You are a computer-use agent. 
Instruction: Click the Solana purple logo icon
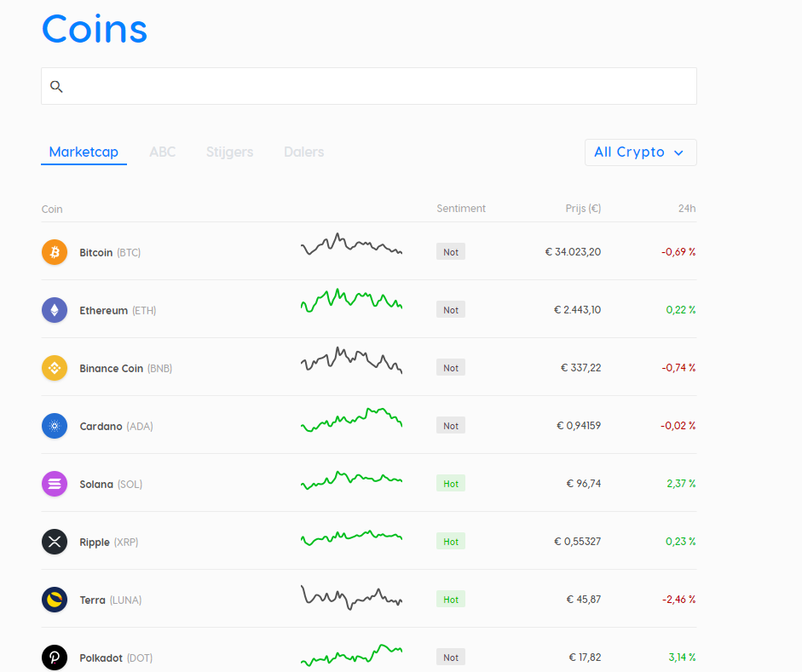(55, 484)
